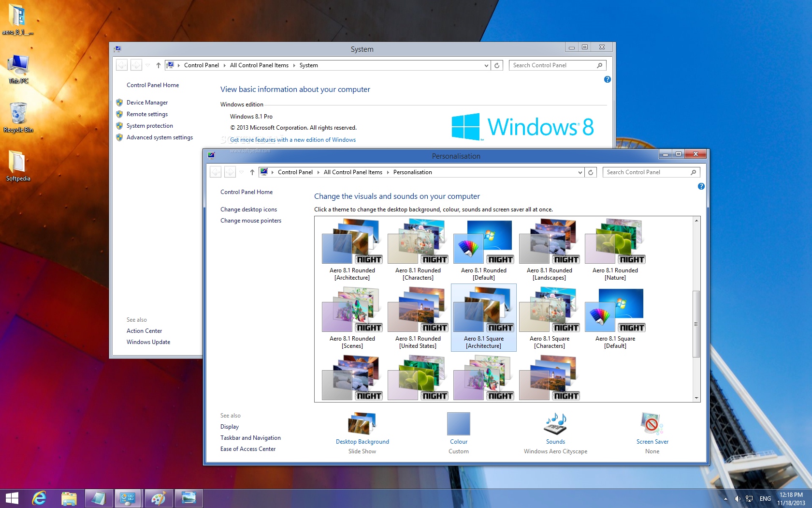This screenshot has width=812, height=508.
Task: Click All Control Panel Items breadcrumb in Personalisation
Action: point(353,172)
